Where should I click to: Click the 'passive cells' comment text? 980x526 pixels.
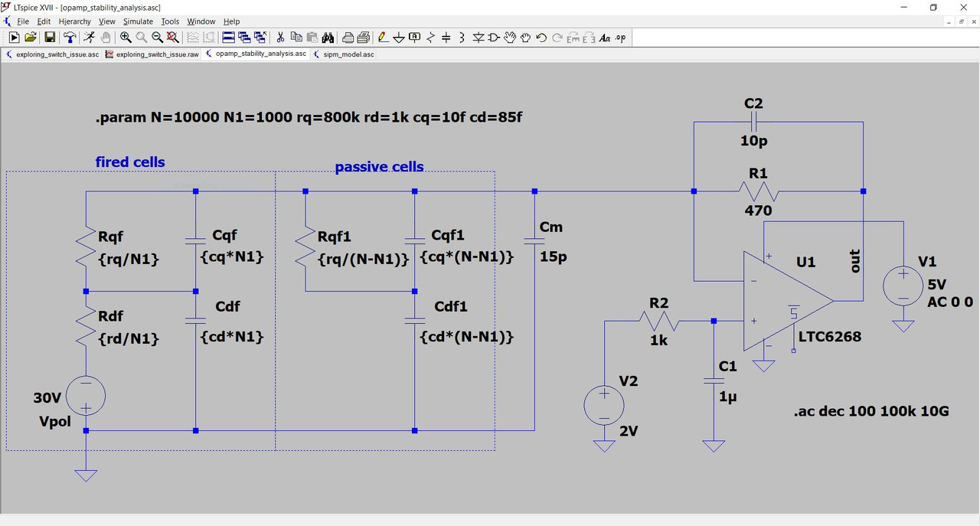(x=379, y=166)
